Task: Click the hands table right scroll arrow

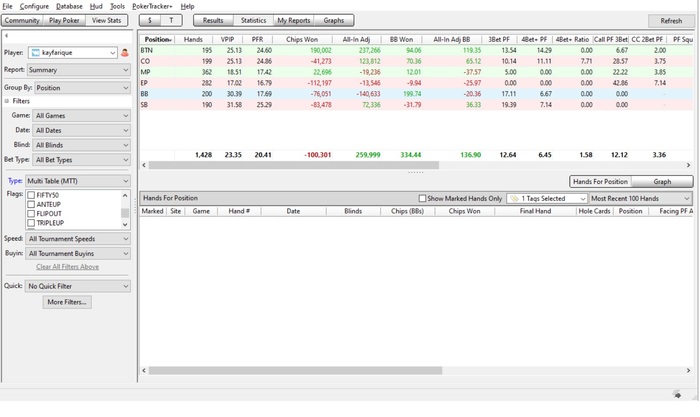Action: coord(688,371)
